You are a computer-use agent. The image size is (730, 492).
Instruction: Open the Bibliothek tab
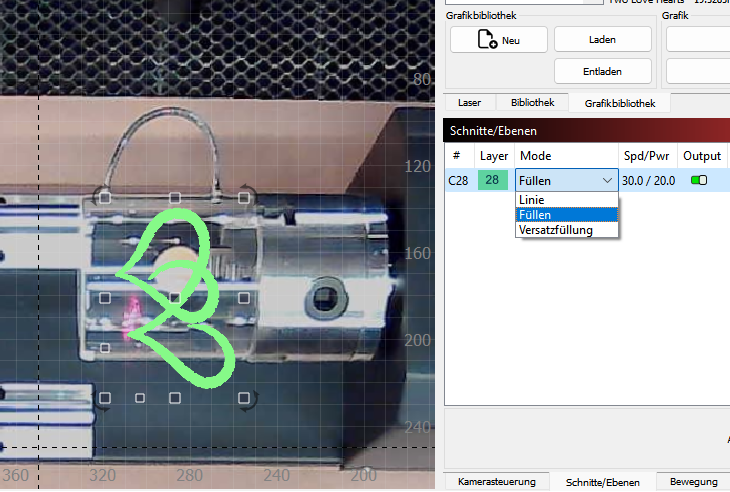click(532, 103)
